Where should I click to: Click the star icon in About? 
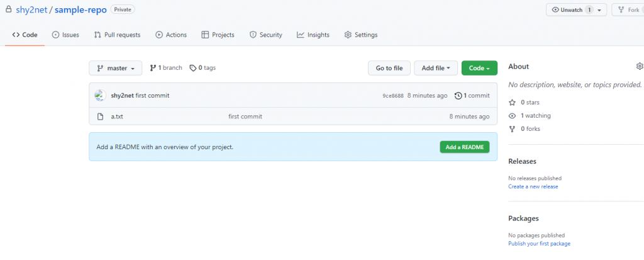(x=512, y=103)
